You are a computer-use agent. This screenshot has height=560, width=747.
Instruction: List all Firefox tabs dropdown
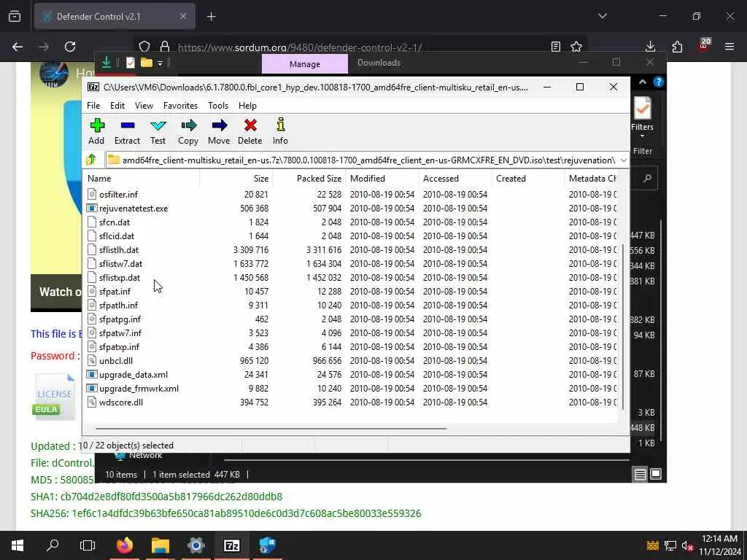pos(603,16)
